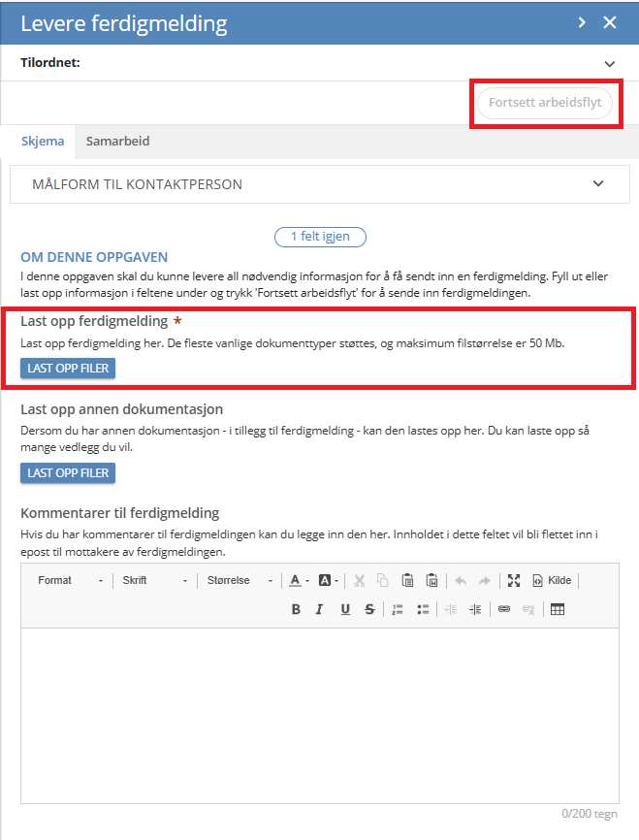
Task: Expand the Tilordnet section chevron
Action: click(x=610, y=63)
